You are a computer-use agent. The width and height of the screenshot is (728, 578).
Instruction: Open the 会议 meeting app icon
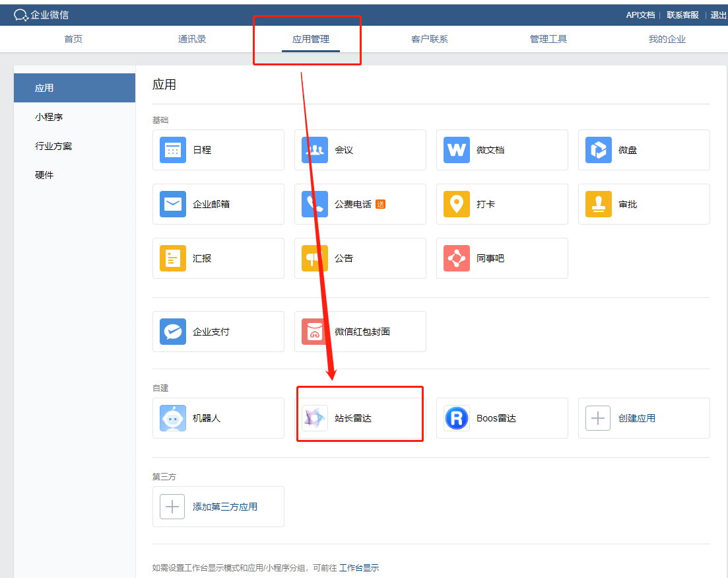(315, 150)
